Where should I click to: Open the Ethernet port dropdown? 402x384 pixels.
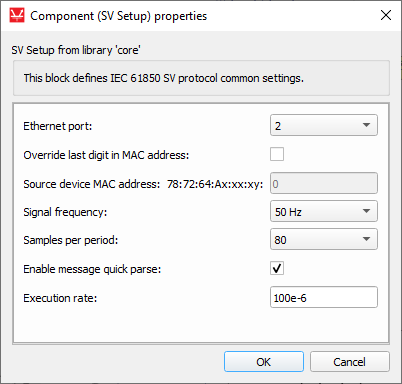coord(324,125)
